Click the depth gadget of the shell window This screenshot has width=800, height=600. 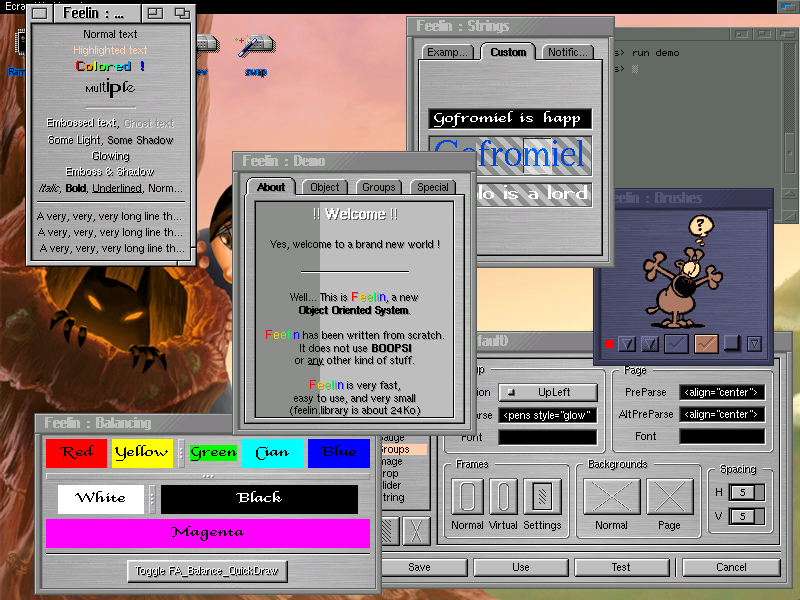click(x=786, y=34)
